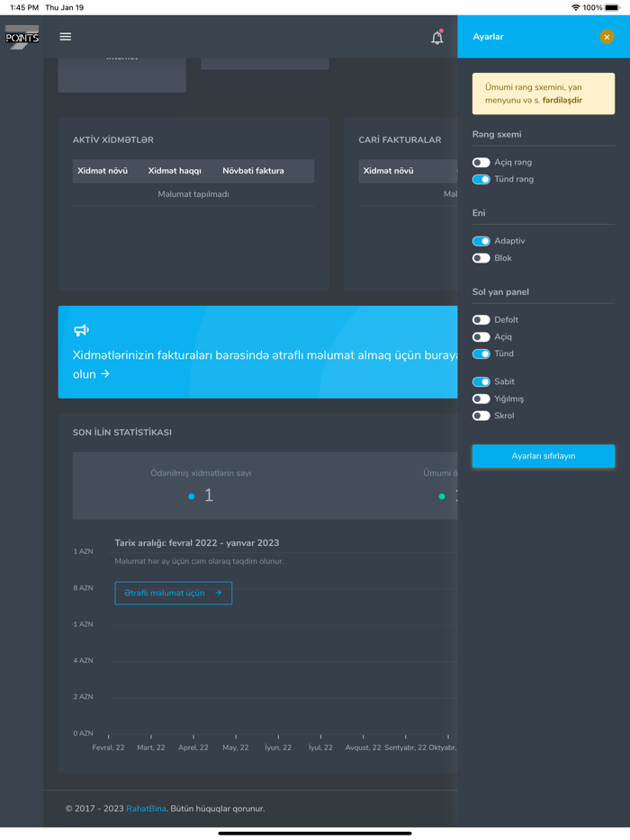Viewport: 630px width, 840px height.
Task: Enable the Defolt sidebar option
Action: tap(481, 320)
